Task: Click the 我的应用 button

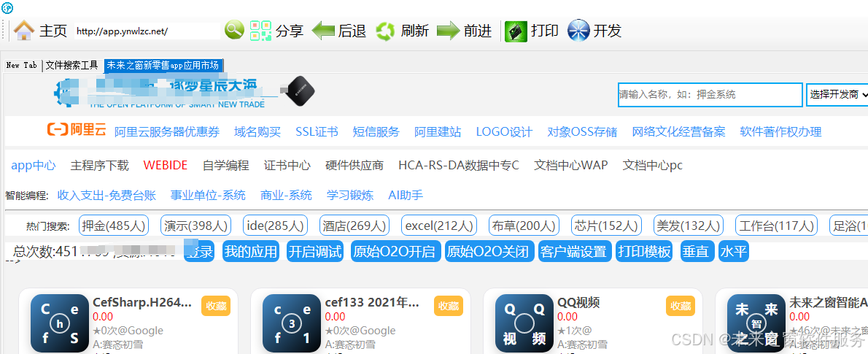Action: (251, 252)
